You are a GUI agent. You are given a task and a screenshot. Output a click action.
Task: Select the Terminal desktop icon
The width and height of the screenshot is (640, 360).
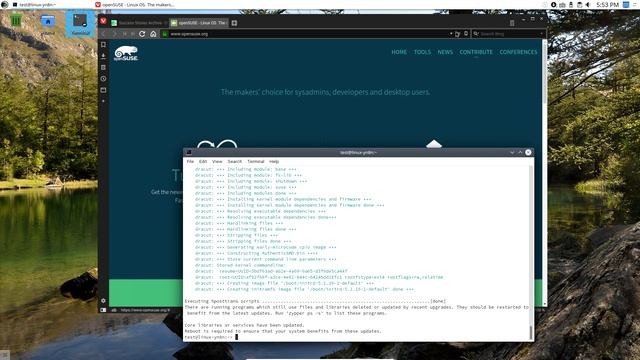point(80,24)
